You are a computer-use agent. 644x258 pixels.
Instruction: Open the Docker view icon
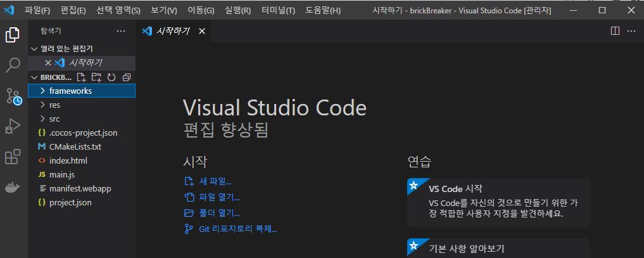tap(13, 188)
